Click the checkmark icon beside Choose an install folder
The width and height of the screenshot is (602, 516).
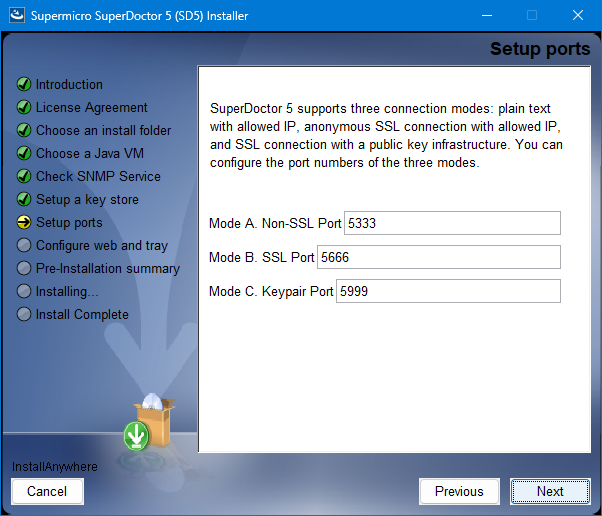24,131
